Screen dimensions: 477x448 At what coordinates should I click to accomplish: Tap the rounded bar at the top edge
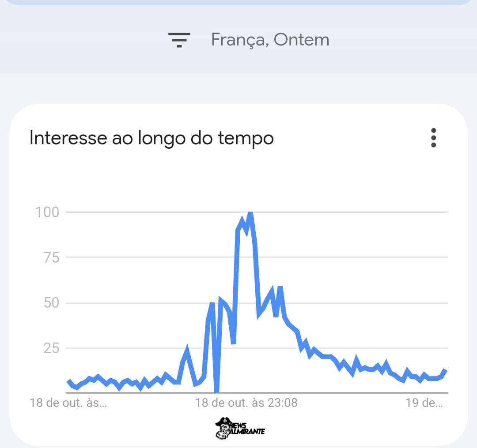click(238, 2)
